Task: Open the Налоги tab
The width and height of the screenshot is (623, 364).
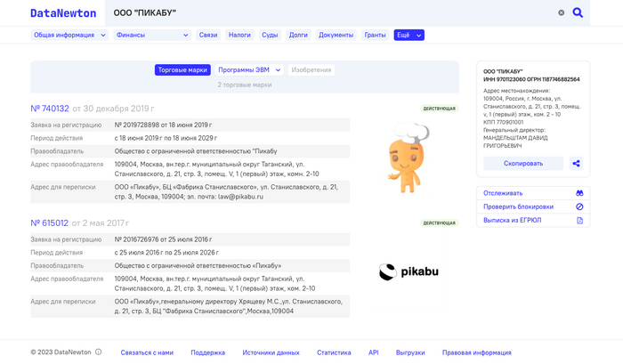Action: pos(239,35)
